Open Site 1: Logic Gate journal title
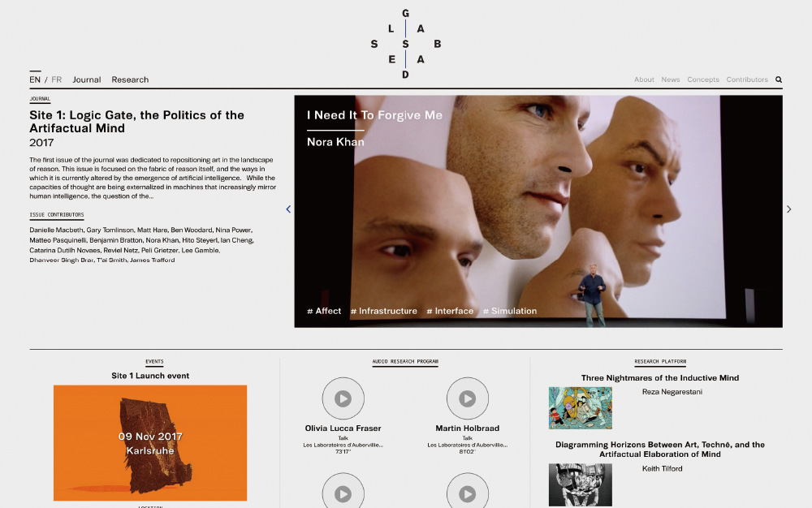 [136, 122]
